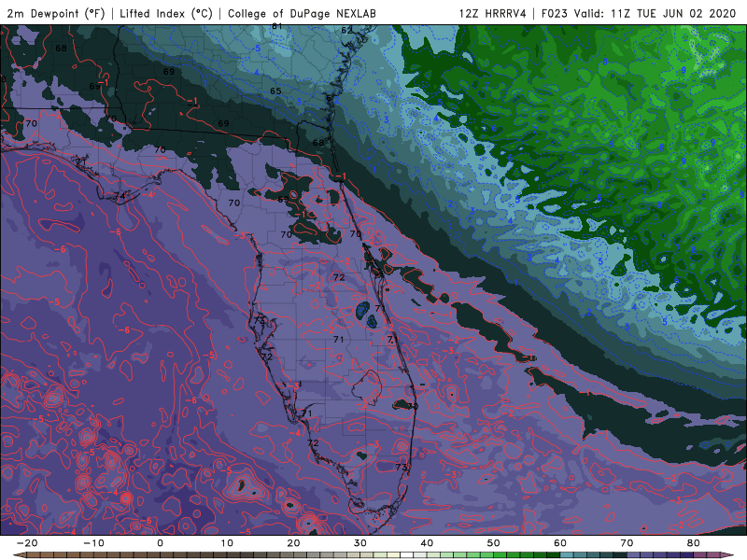This screenshot has height=560, width=747.
Task: Click the "74" dewpoint value on the map
Action: [120, 196]
